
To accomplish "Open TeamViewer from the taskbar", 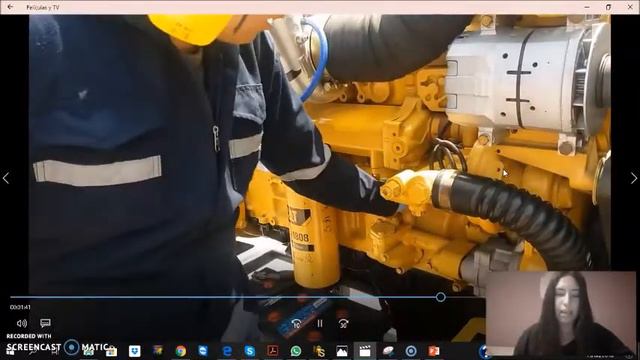I will (203, 351).
